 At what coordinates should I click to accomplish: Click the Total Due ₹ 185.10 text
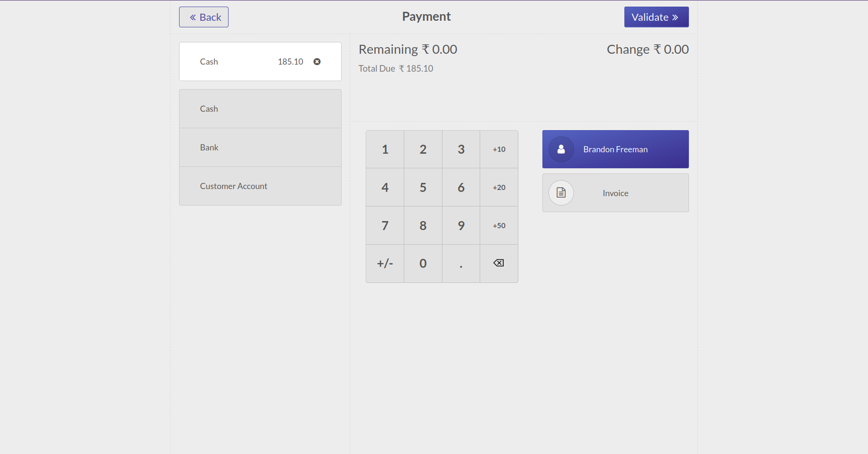coord(396,68)
